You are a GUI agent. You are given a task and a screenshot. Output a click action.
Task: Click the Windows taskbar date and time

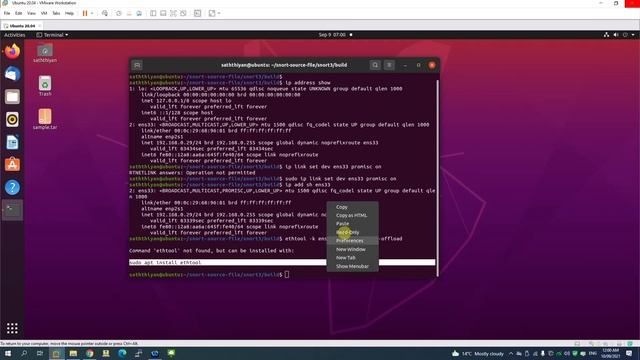[x=610, y=353]
